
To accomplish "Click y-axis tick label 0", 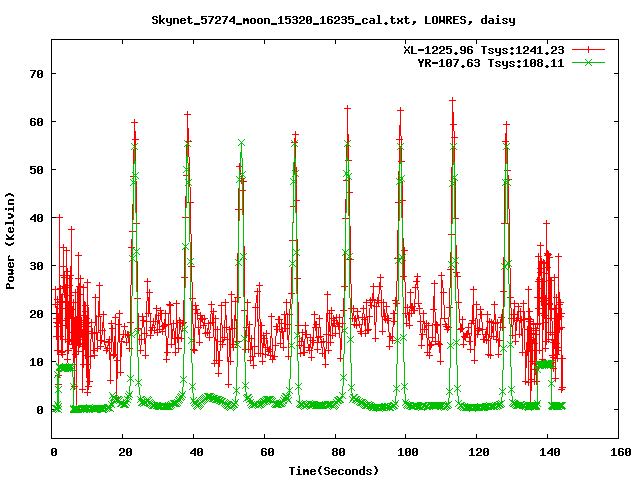I will point(40,410).
